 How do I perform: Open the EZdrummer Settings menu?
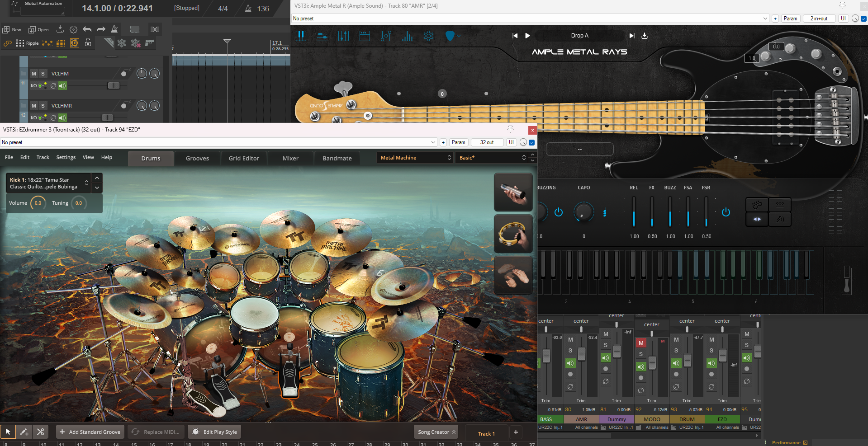click(x=66, y=157)
